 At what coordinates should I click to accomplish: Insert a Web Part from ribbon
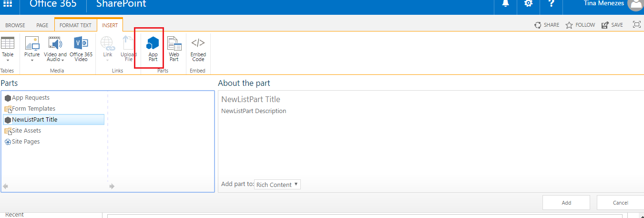[x=174, y=49]
